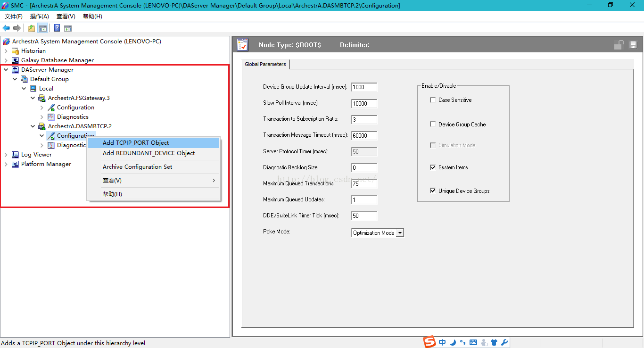644x348 pixels.
Task: Select Add REDUNDANT_DEVICE Object menu entry
Action: click(x=154, y=153)
